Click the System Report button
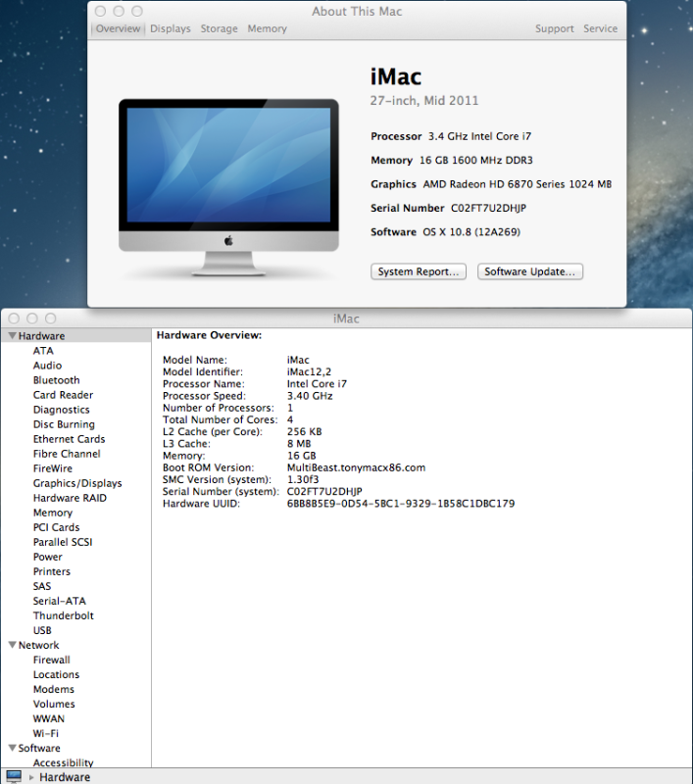This screenshot has height=784, width=693. pos(419,271)
